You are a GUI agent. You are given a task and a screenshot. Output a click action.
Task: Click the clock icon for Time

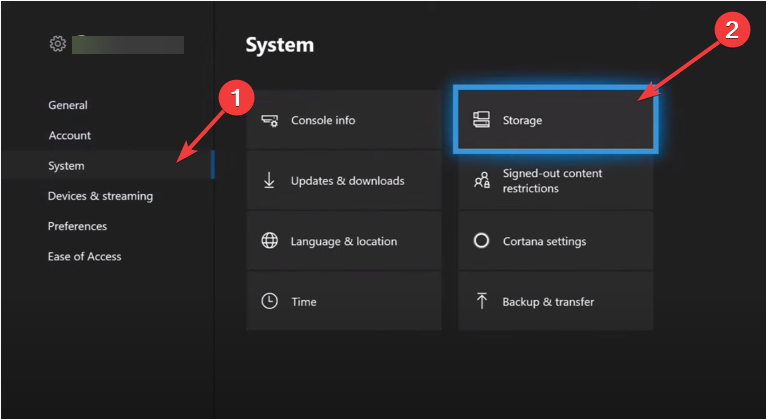click(270, 301)
